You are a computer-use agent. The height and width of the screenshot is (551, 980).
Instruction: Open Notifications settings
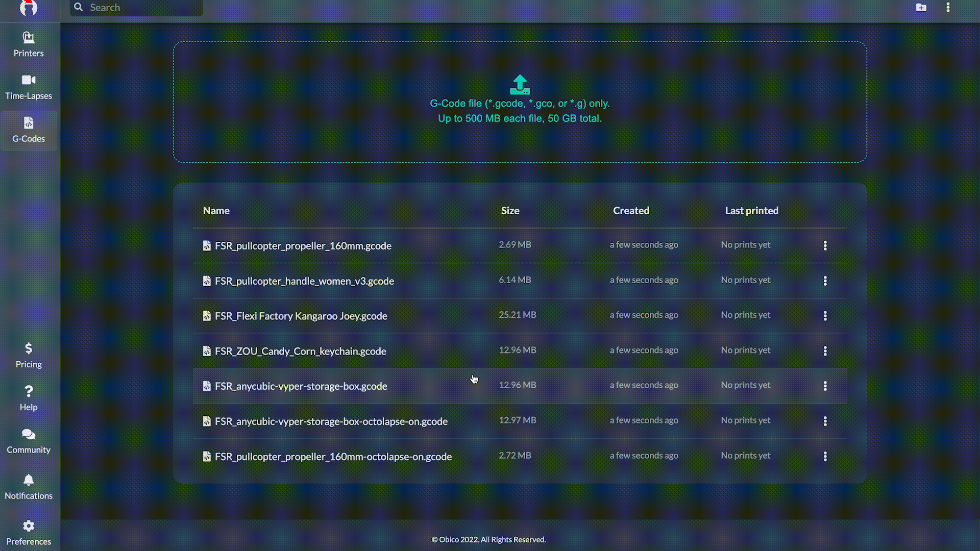tap(29, 487)
